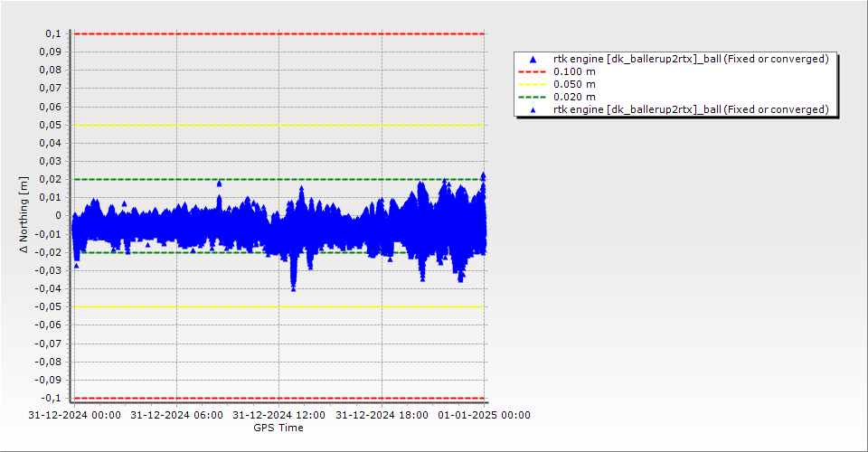868x452 pixels.
Task: Click the '-0,1' bottom y-axis tick label
Action: coord(51,399)
